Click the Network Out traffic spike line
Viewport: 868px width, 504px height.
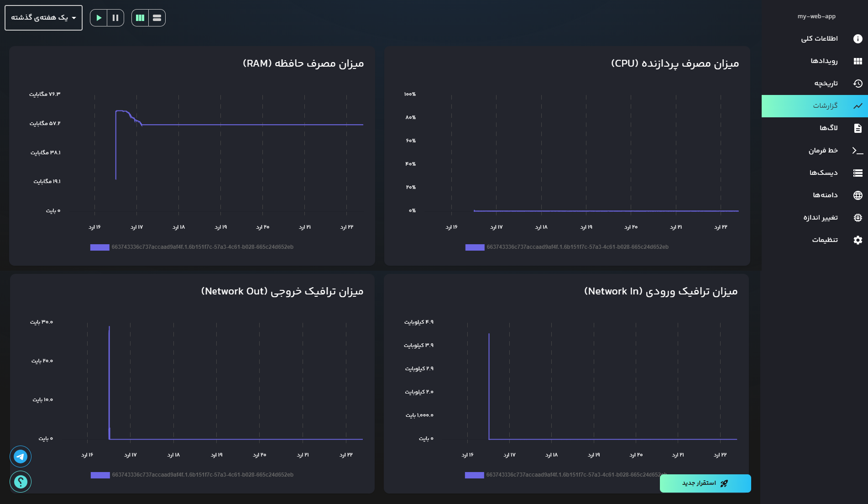[109, 383]
